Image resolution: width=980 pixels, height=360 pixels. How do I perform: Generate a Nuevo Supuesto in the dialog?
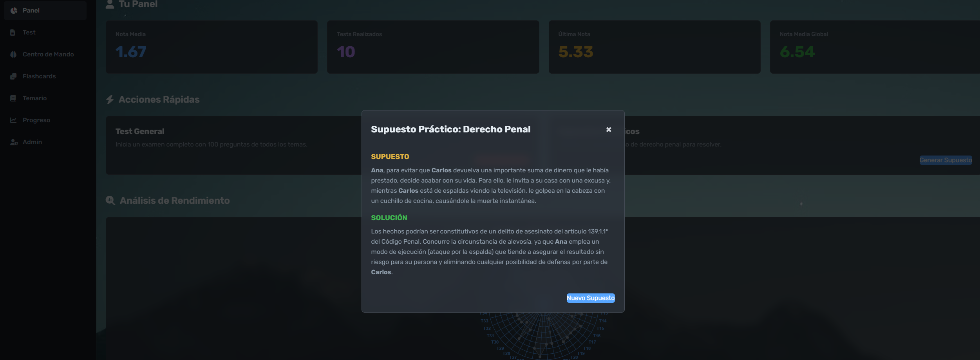click(x=590, y=298)
